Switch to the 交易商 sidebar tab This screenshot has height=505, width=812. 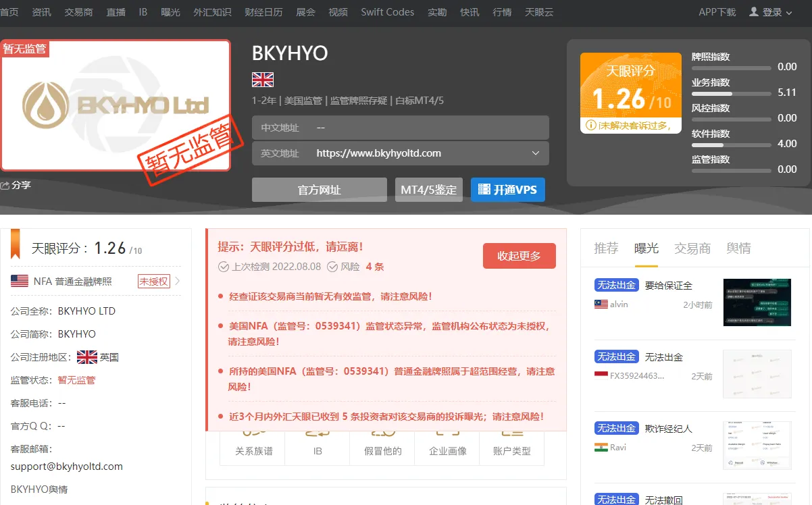pos(692,248)
